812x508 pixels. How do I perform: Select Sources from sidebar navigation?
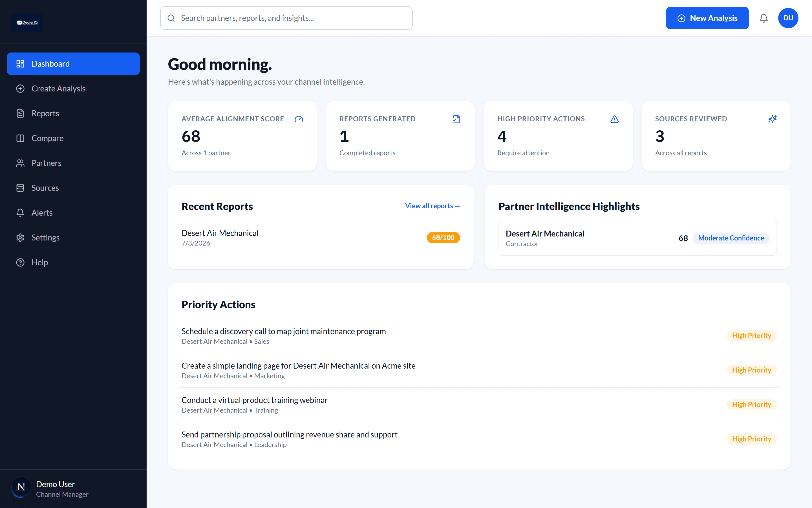(73, 188)
